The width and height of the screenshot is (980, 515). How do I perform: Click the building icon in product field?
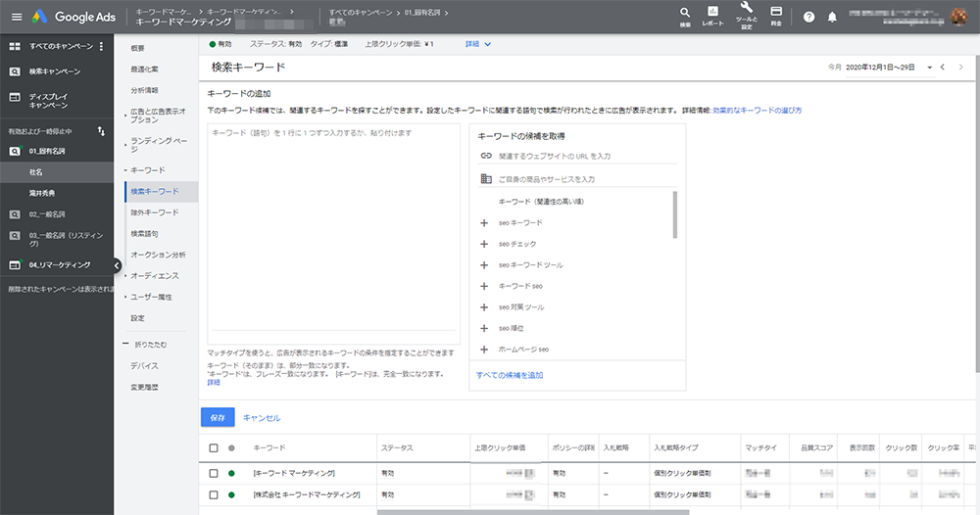point(486,178)
